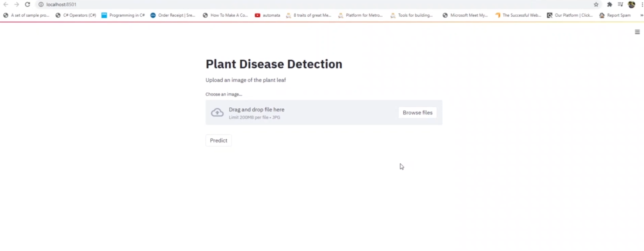Expand the hidden bookmarks overflow chevron

click(x=641, y=15)
